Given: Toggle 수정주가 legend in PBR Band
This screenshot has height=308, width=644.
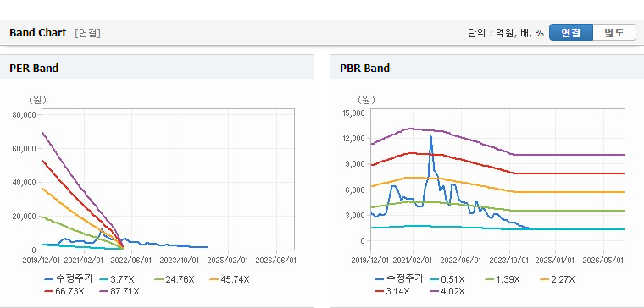Looking at the screenshot, I should [x=399, y=279].
